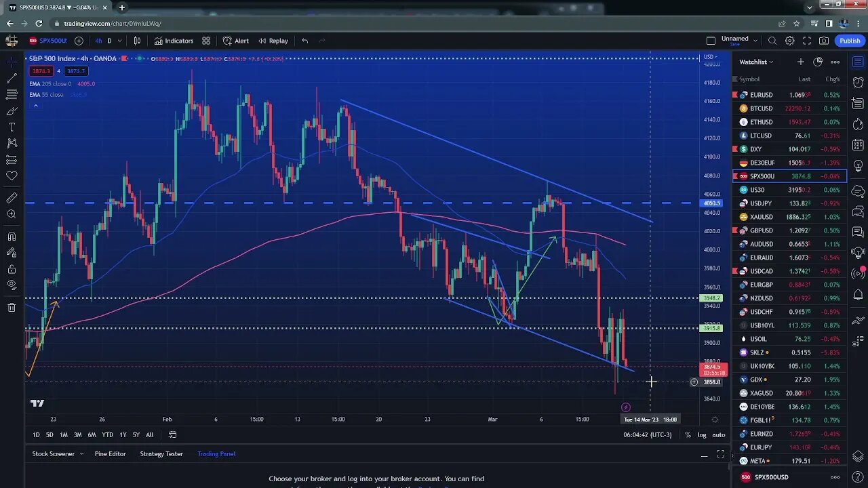868x488 pixels.
Task: Toggle lock all drawing tools
Action: tap(12, 269)
